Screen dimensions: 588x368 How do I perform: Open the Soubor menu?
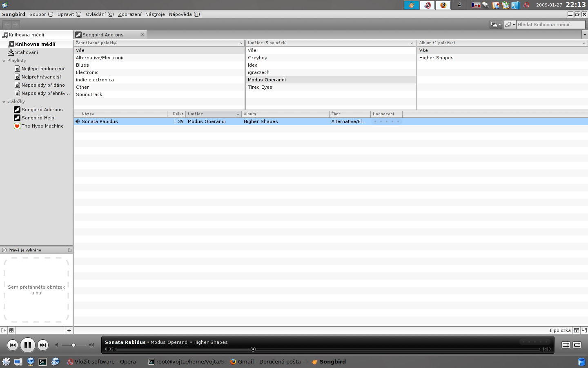coord(41,14)
